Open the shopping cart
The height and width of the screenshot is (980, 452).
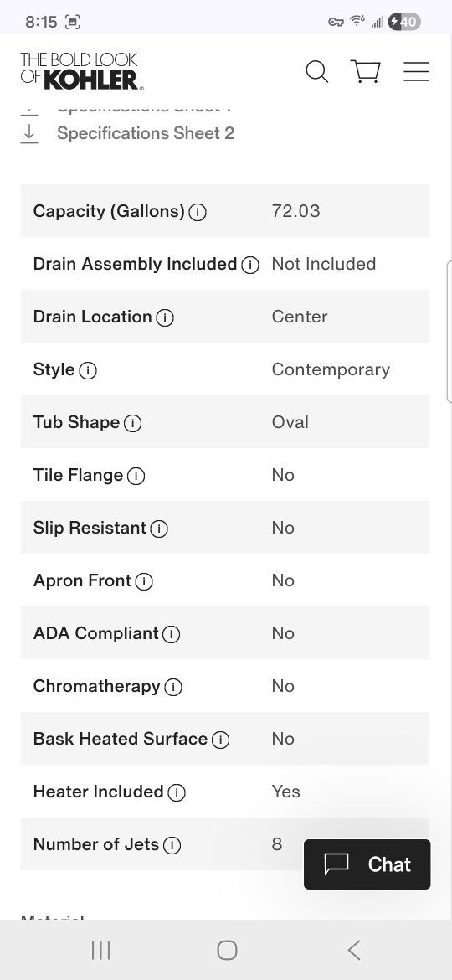(366, 71)
